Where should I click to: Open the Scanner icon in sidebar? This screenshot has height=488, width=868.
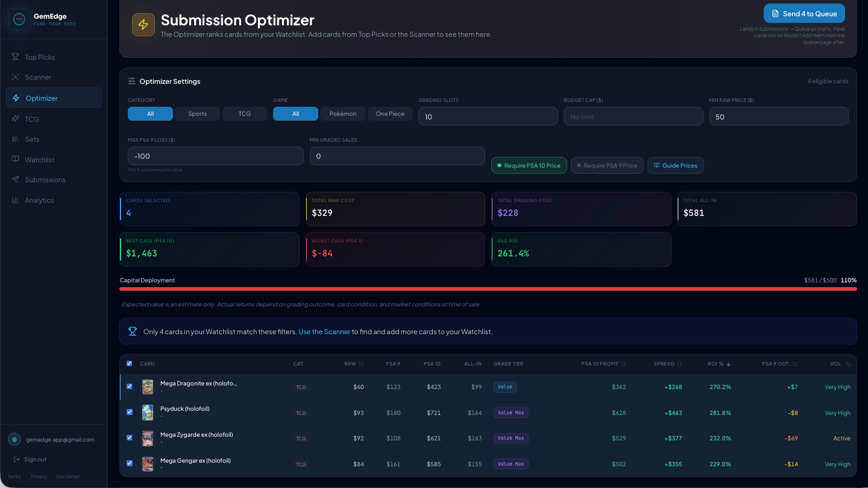(x=16, y=77)
